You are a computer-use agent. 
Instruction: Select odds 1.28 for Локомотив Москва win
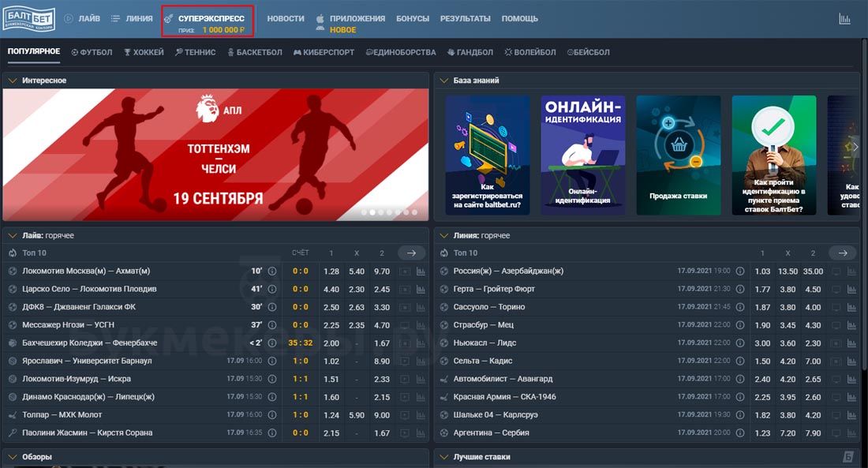[331, 271]
